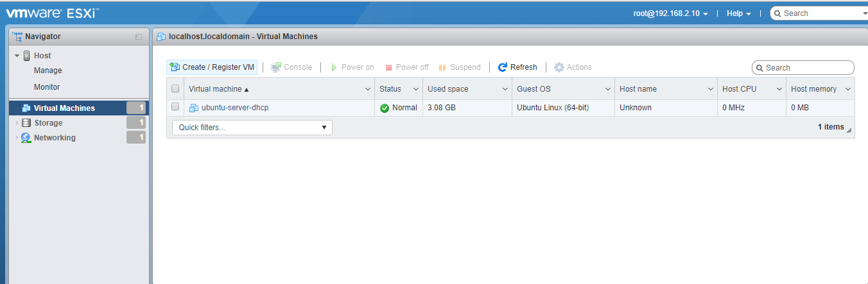Click the Virtual Machines count badge

pyautogui.click(x=136, y=108)
